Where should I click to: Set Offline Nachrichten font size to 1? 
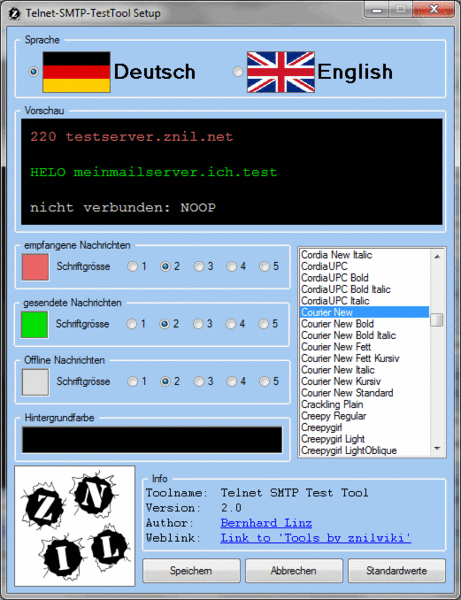(132, 381)
